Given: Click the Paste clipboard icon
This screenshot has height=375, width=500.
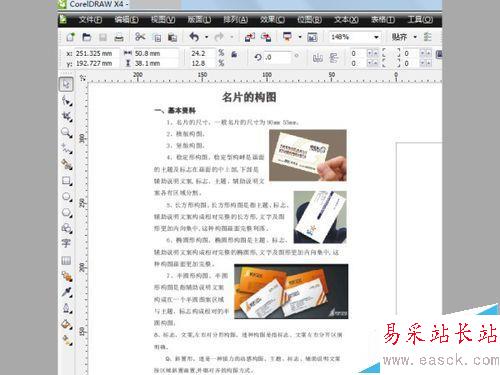Looking at the screenshot, I should click(172, 37).
